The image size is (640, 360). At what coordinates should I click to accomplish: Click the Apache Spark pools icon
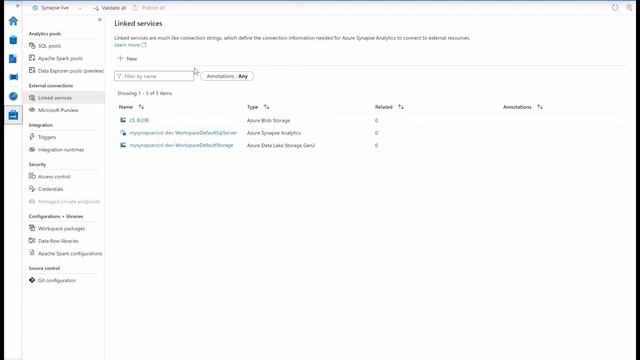click(32, 58)
